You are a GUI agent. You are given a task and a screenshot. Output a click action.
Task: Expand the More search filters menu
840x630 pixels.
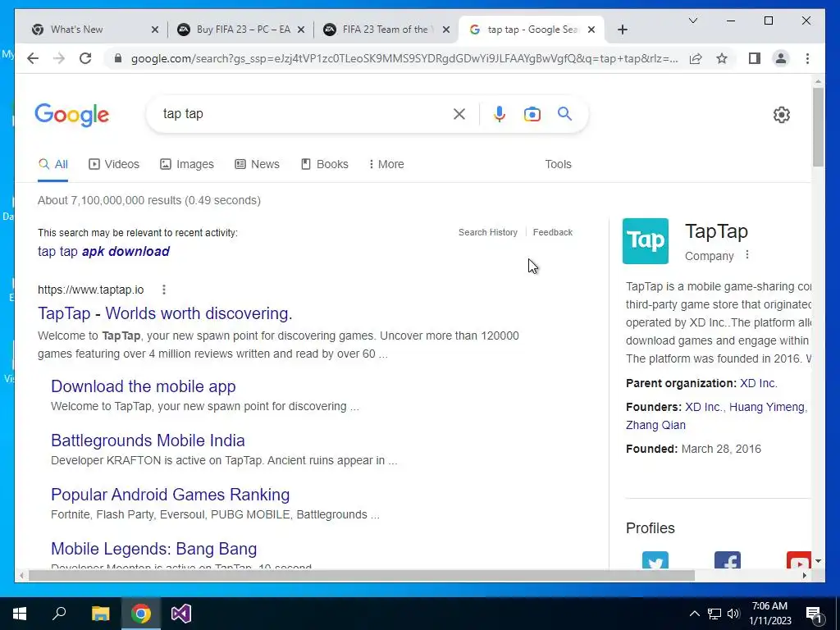coord(386,164)
